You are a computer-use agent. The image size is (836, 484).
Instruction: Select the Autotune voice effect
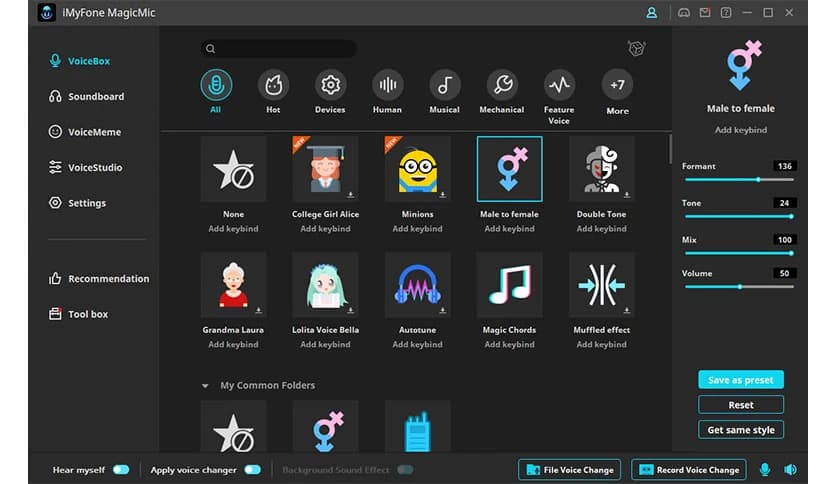[418, 285]
